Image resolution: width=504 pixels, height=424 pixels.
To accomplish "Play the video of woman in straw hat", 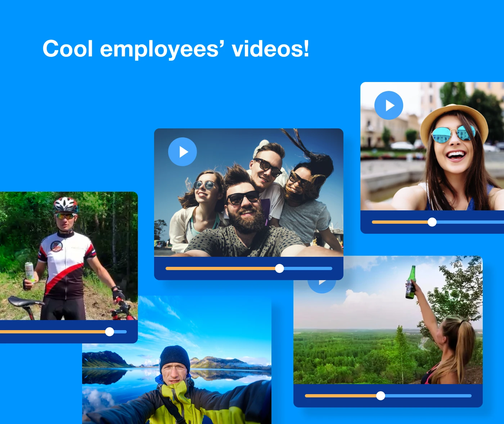I will (389, 105).
